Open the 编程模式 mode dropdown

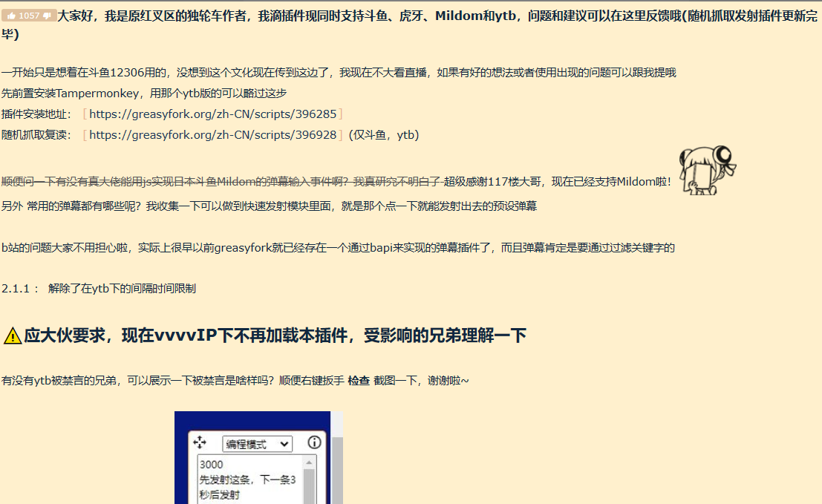point(257,445)
